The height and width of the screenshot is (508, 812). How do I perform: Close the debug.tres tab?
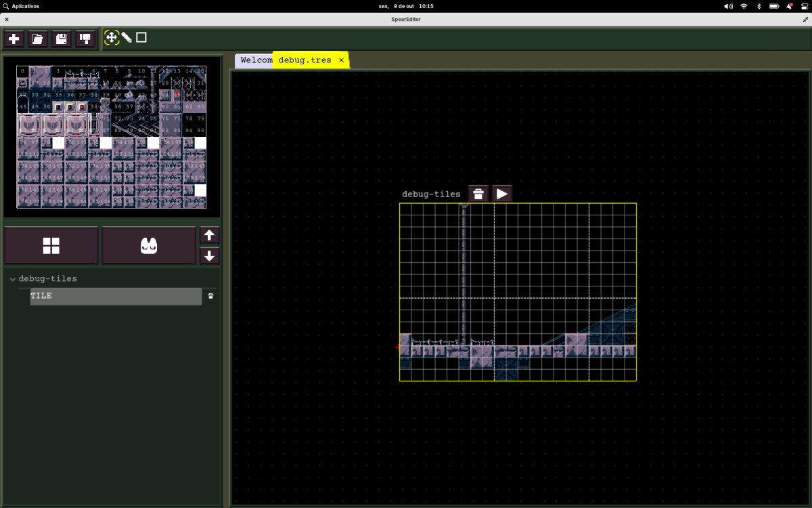click(341, 60)
